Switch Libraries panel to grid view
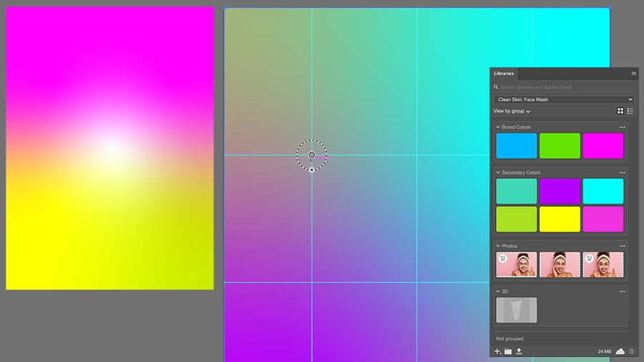Image resolution: width=644 pixels, height=362 pixels. [620, 111]
